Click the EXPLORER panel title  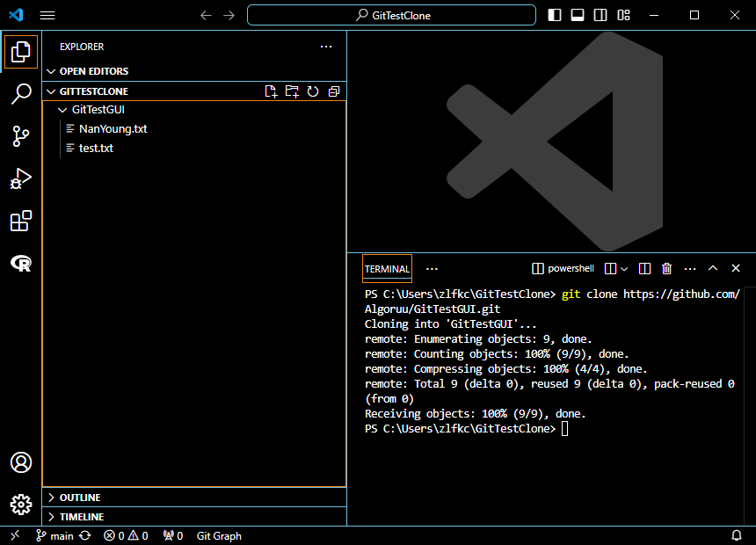click(x=82, y=47)
